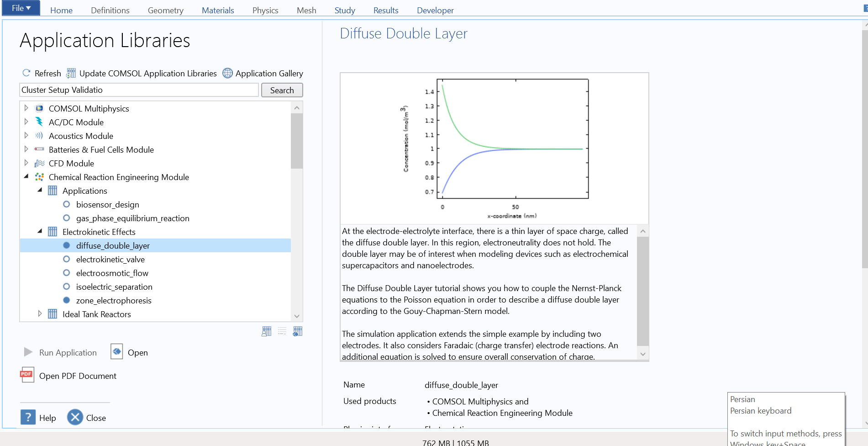Click the add user-defined library icon
Image resolution: width=868 pixels, height=446 pixels.
pos(267,331)
